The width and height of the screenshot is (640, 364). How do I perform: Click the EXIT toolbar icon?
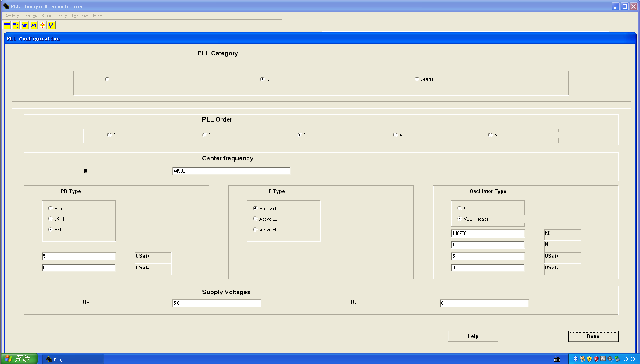(x=51, y=25)
